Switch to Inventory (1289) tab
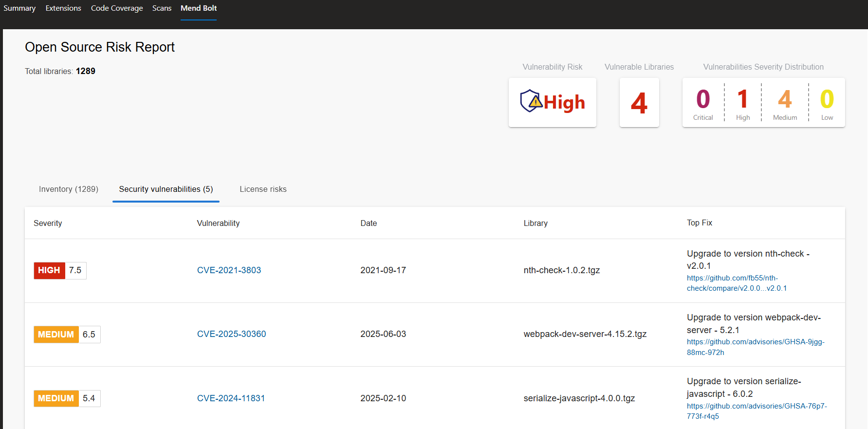Screen dimensions: 868x429 click(x=69, y=189)
